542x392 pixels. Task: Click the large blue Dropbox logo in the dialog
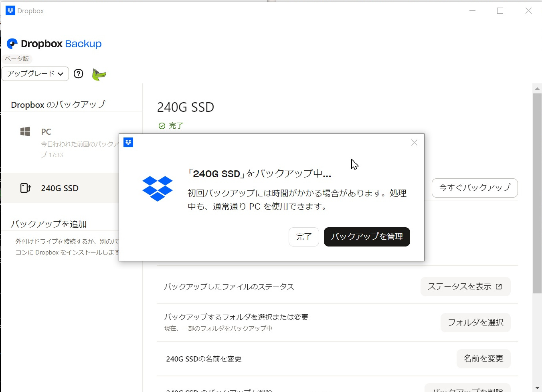[158, 189]
